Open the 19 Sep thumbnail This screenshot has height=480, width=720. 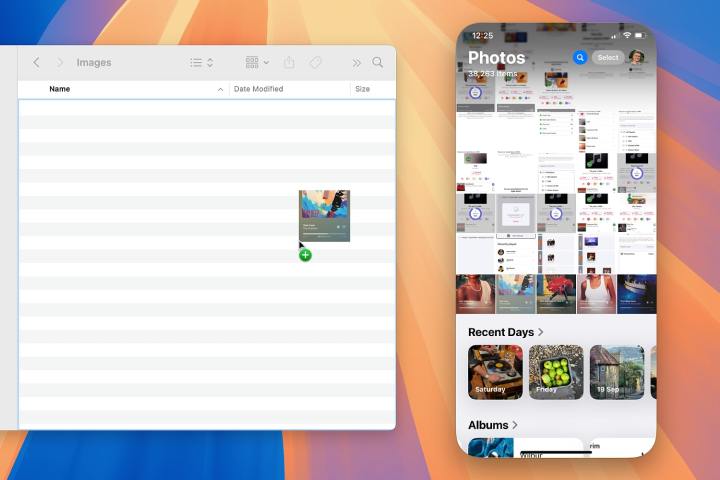(x=616, y=372)
